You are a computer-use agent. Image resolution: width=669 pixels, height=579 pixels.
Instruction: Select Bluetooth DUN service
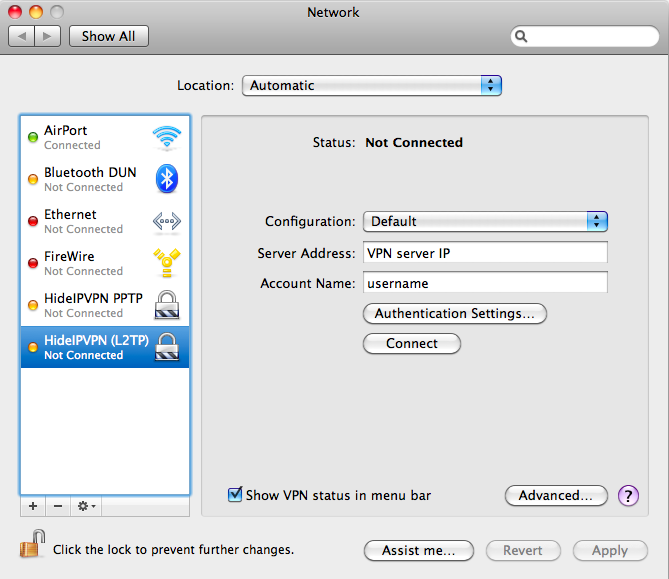tap(105, 179)
